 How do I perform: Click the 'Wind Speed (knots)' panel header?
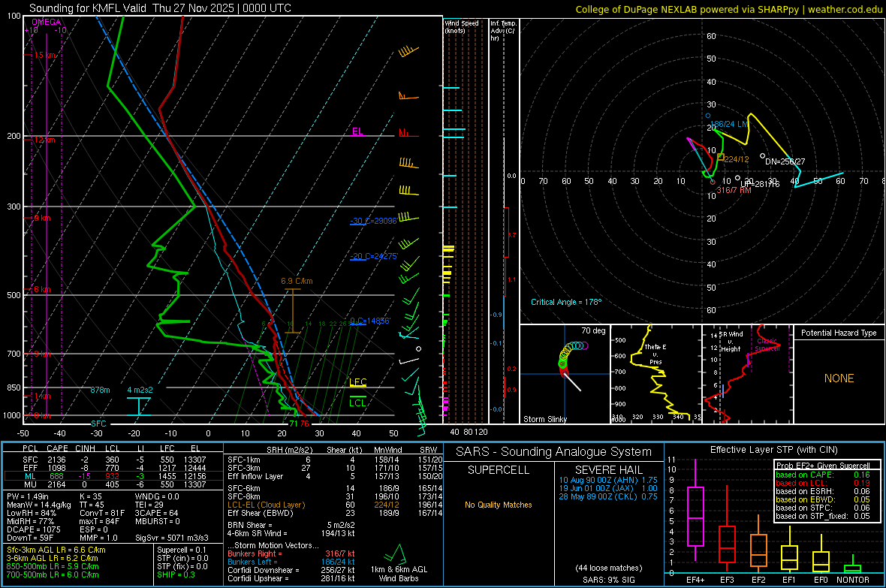[461, 26]
